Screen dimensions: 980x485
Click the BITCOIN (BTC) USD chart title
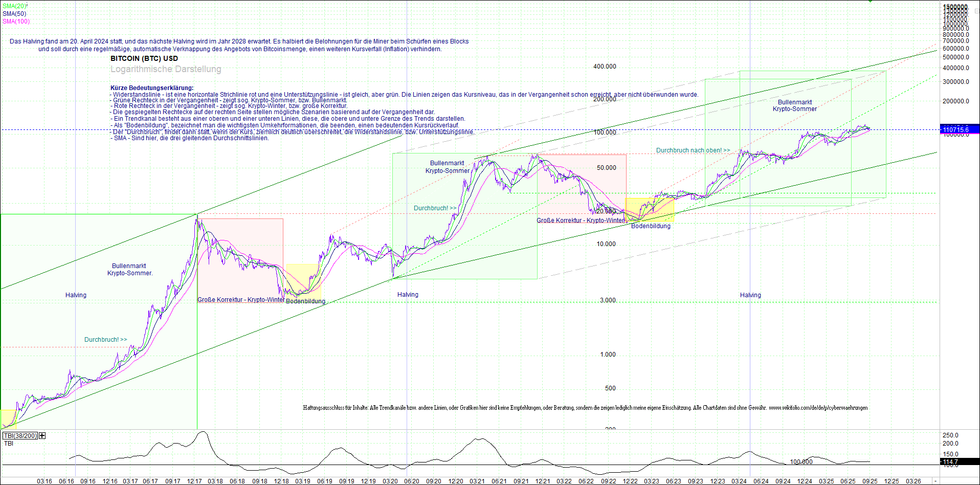(x=144, y=58)
